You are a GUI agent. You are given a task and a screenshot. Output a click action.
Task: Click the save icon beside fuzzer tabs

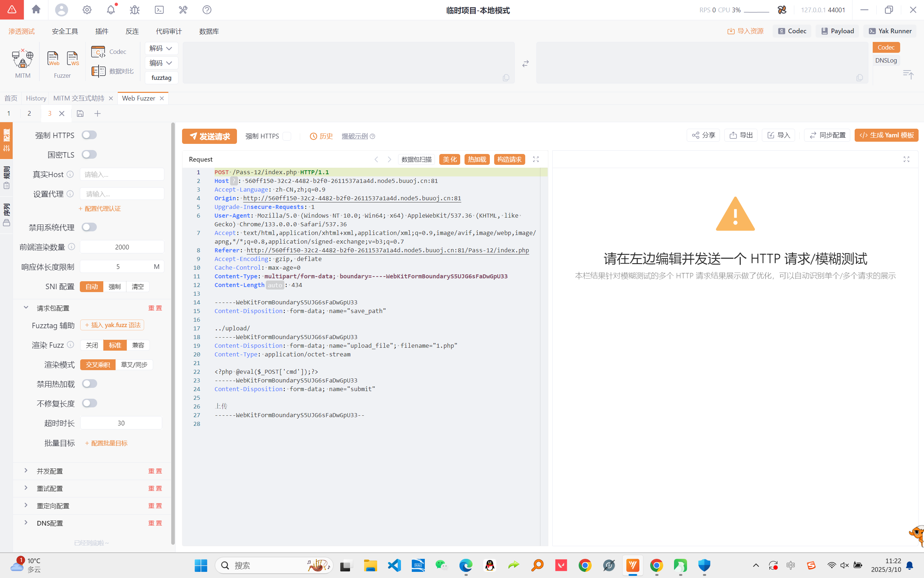coord(80,114)
